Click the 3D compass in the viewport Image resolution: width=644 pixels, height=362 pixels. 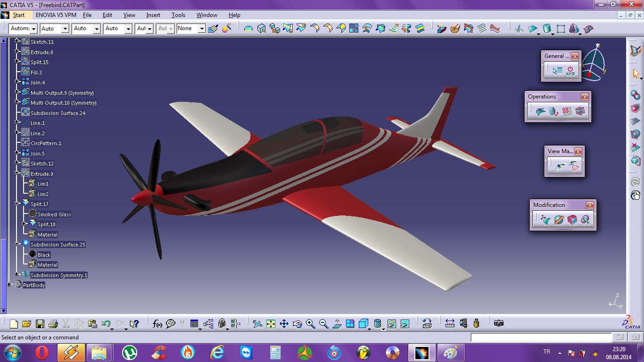594,63
